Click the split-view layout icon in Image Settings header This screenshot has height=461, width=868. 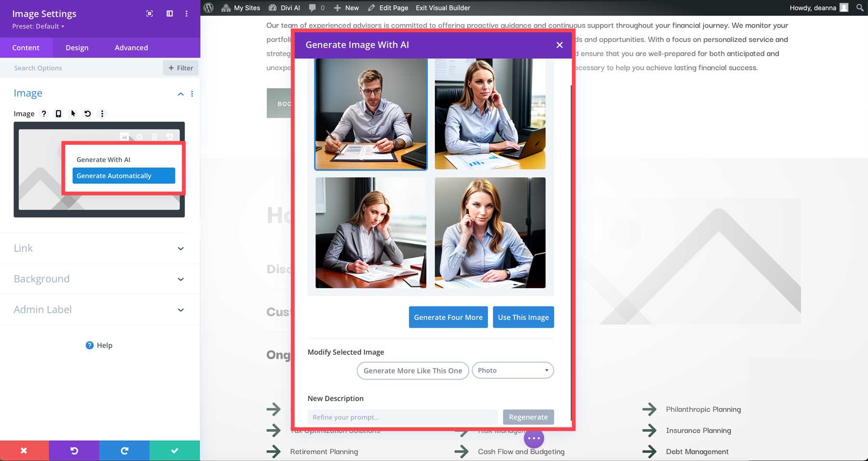click(170, 14)
